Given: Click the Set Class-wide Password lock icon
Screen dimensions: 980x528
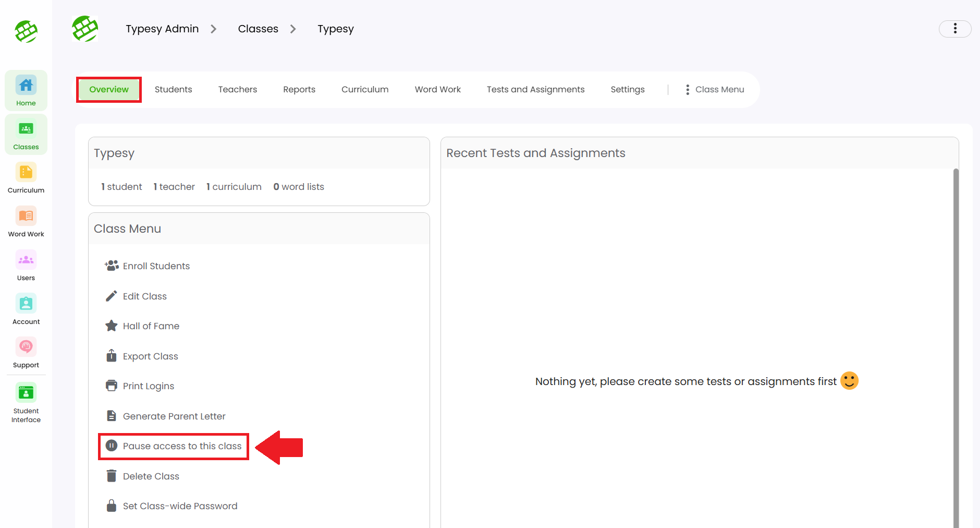Looking at the screenshot, I should 112,506.
